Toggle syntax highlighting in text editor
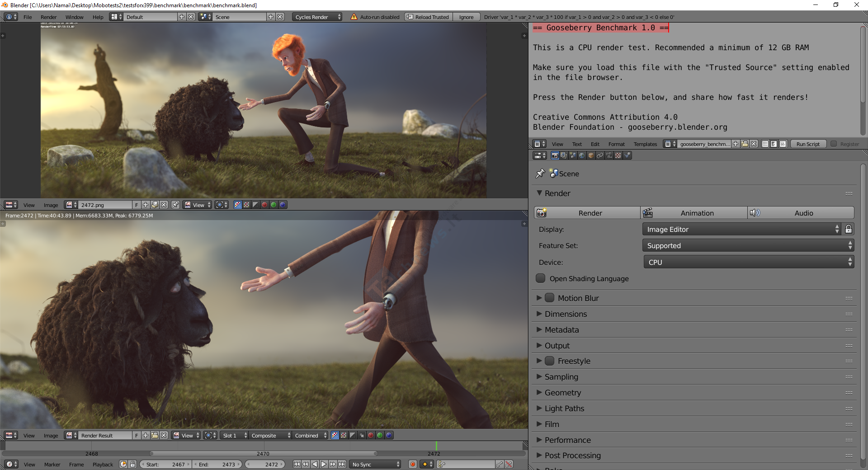 (783, 144)
